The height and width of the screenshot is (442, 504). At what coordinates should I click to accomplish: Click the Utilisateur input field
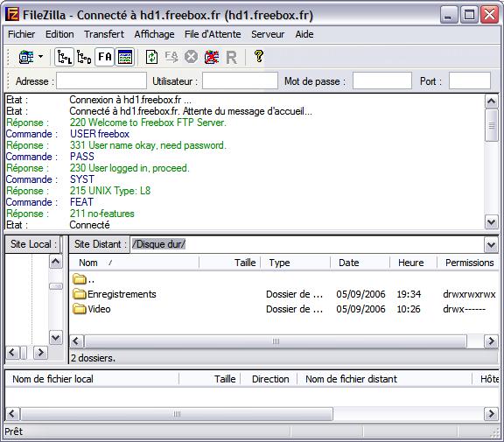click(240, 81)
